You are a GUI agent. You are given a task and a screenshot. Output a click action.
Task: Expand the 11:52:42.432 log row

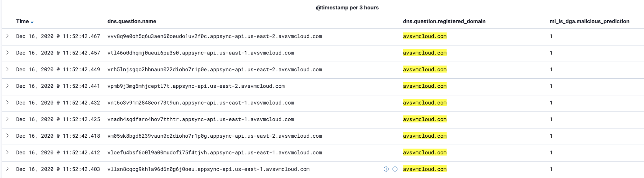(x=7, y=103)
